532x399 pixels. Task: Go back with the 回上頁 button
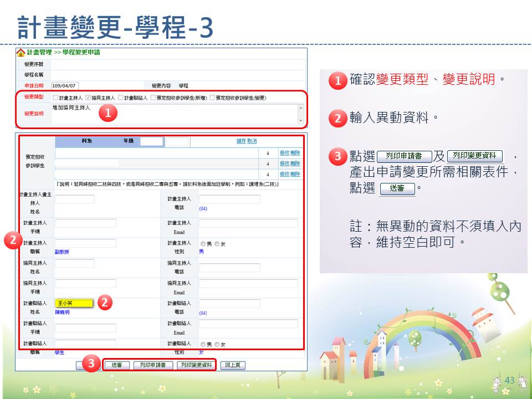pyautogui.click(x=233, y=365)
